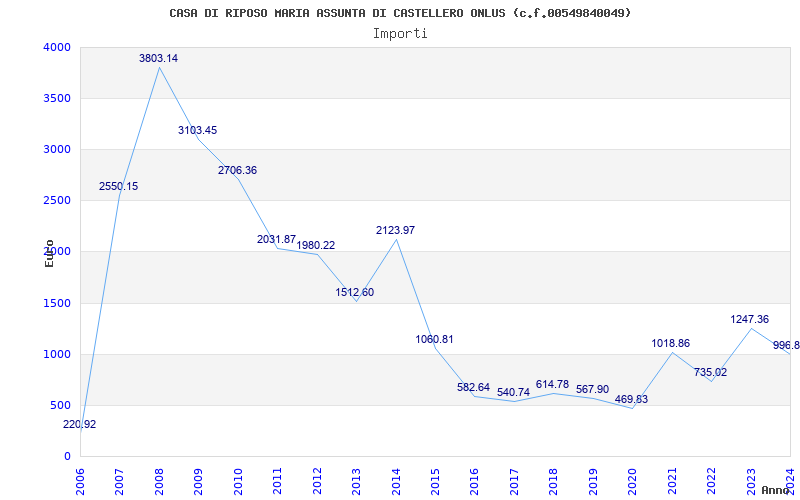Click the x-axis year 2019
The image size is (800, 500).
click(x=593, y=482)
